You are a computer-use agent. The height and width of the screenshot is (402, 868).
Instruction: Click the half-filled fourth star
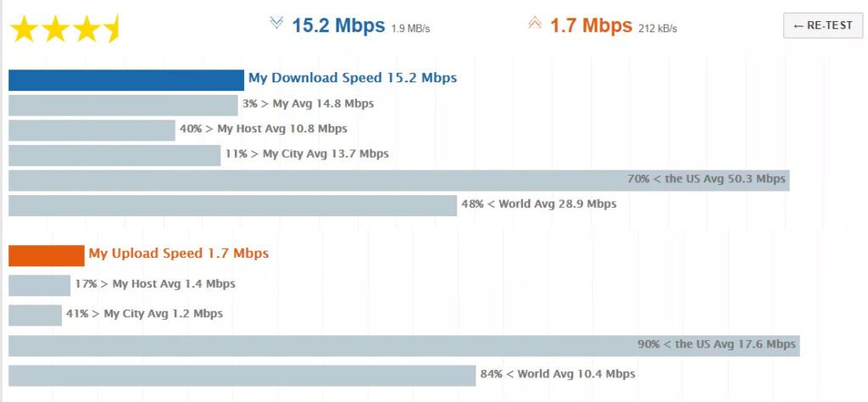(113, 29)
